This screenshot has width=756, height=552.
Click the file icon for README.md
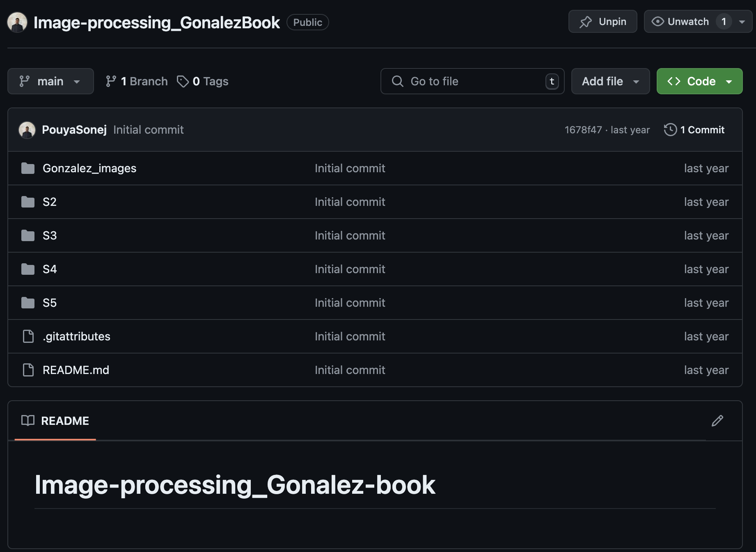pos(28,370)
